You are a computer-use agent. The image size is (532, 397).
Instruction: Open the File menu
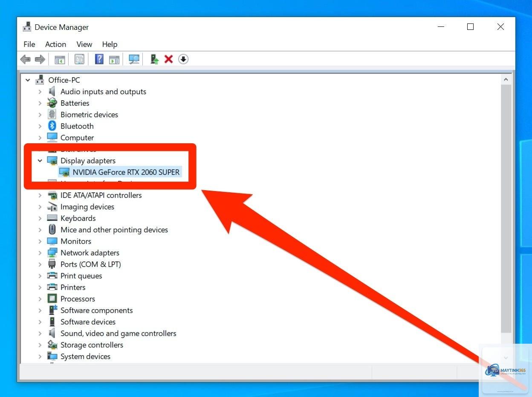29,44
